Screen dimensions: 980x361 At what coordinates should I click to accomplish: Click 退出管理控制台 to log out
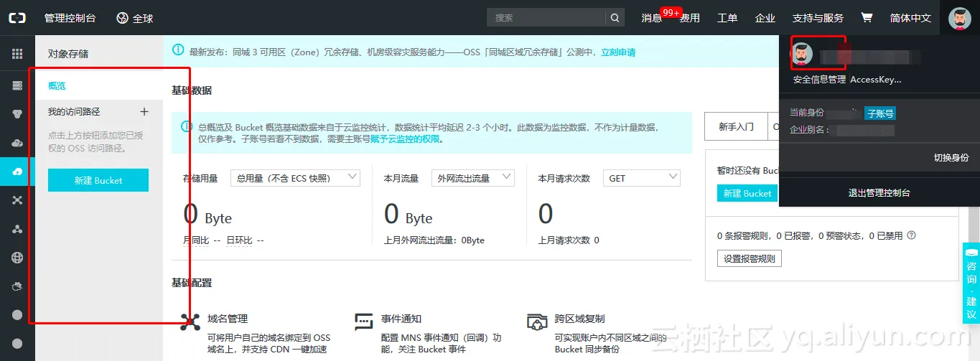tap(879, 193)
